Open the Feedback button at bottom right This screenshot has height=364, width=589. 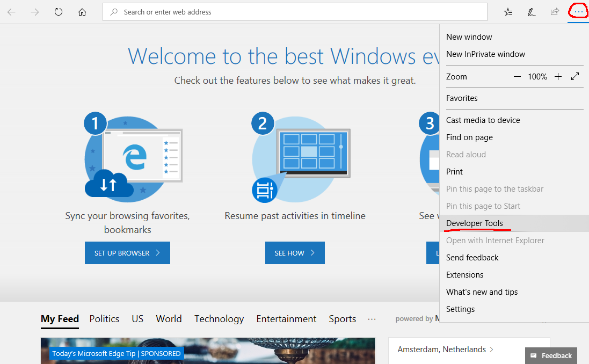click(x=551, y=355)
